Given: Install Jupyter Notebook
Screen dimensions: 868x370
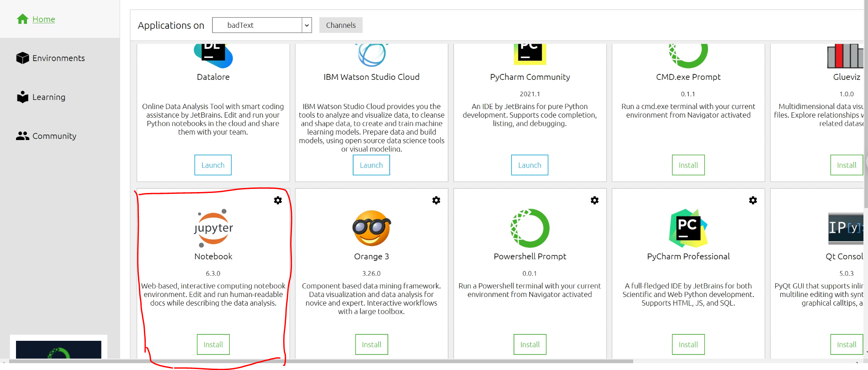Looking at the screenshot, I should point(213,344).
